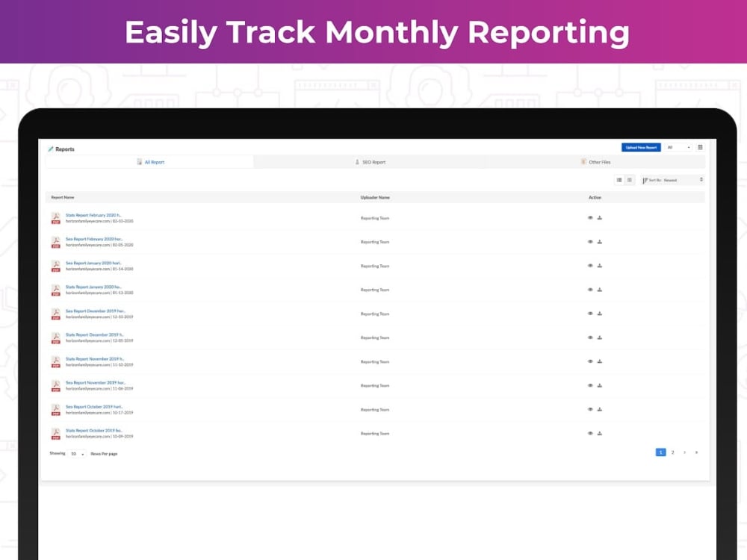Image resolution: width=747 pixels, height=560 pixels.
Task: View the Seo Report December 2019 file
Action: (590, 314)
